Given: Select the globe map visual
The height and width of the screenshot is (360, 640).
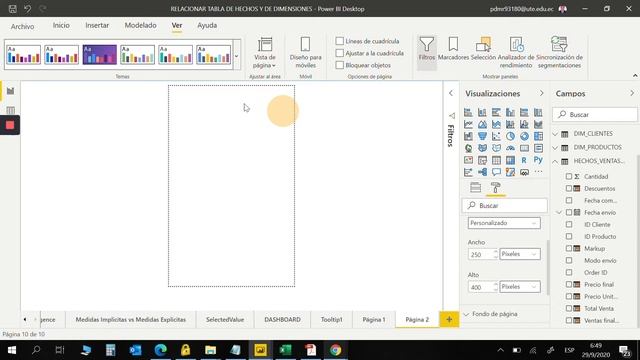Looking at the screenshot, I should [468, 148].
